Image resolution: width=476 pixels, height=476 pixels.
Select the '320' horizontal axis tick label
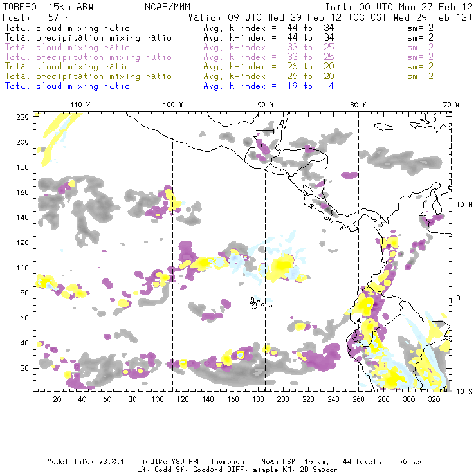434,399
